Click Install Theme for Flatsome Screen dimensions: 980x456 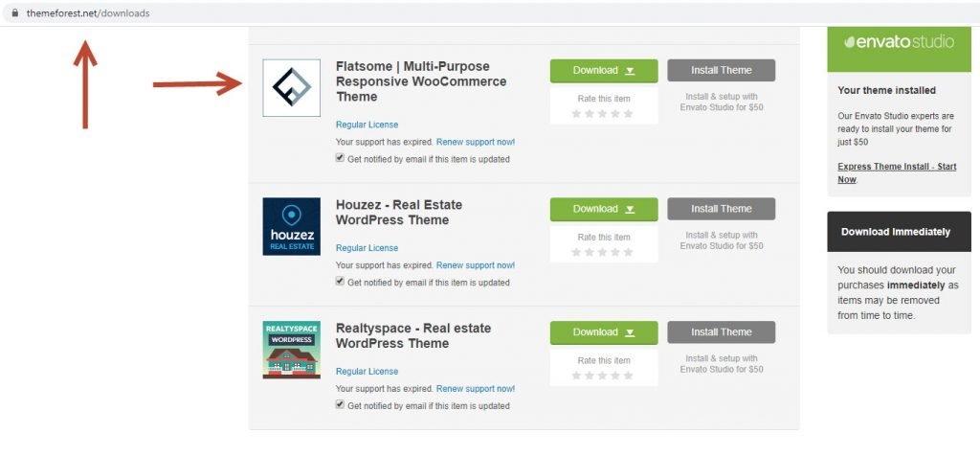(x=722, y=70)
